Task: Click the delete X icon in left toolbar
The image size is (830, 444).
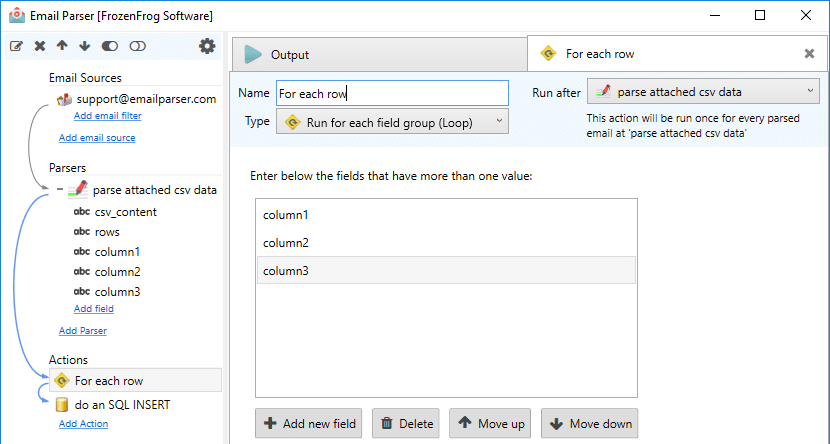Action: (40, 46)
